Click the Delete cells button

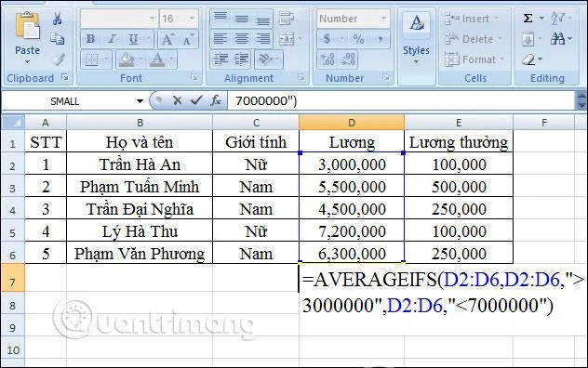(x=474, y=39)
